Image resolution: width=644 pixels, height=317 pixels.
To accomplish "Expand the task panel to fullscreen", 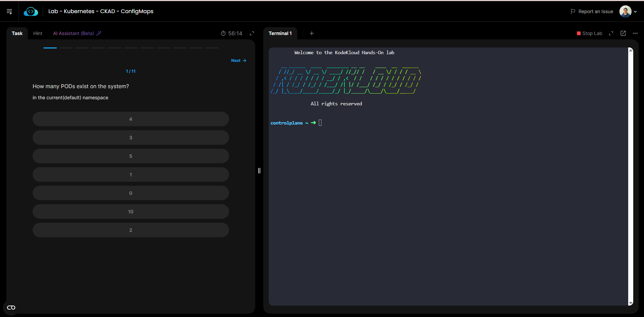I will (252, 33).
